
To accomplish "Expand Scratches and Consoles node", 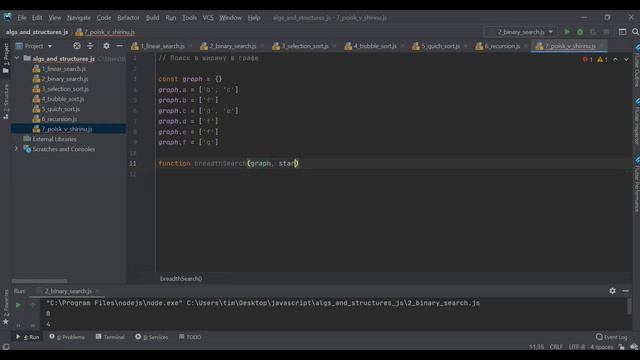I will tap(17, 149).
